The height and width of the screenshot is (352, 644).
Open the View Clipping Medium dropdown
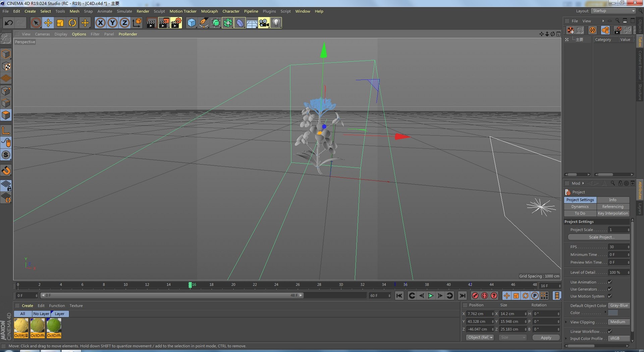[619, 322]
